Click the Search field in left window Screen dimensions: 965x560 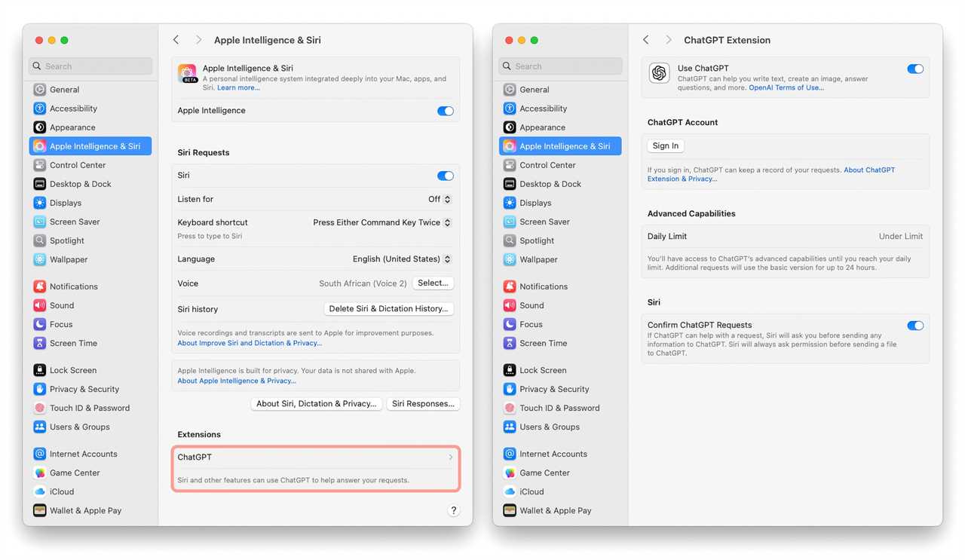pyautogui.click(x=90, y=66)
